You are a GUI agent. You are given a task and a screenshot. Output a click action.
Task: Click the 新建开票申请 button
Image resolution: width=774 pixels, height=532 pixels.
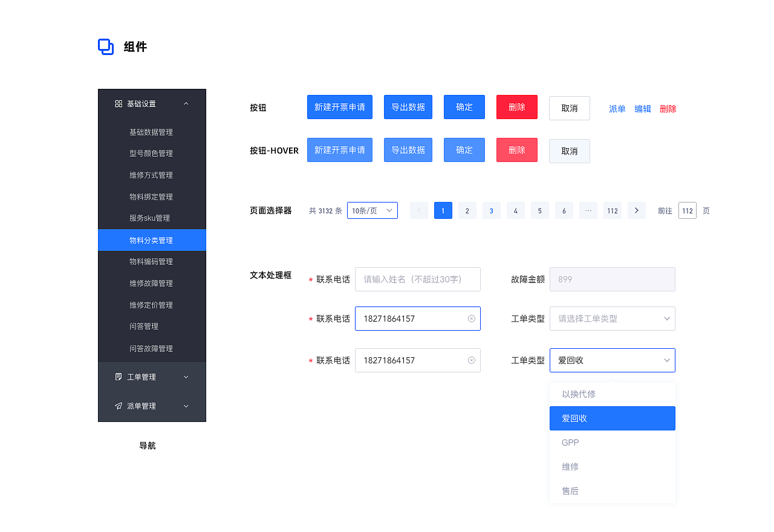[339, 107]
